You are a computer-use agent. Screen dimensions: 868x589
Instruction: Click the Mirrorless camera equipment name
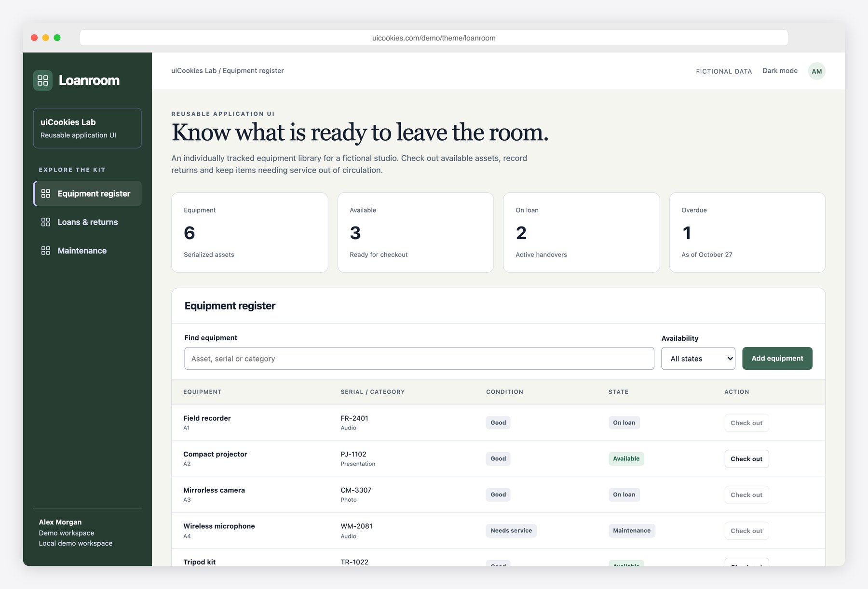pos(214,490)
